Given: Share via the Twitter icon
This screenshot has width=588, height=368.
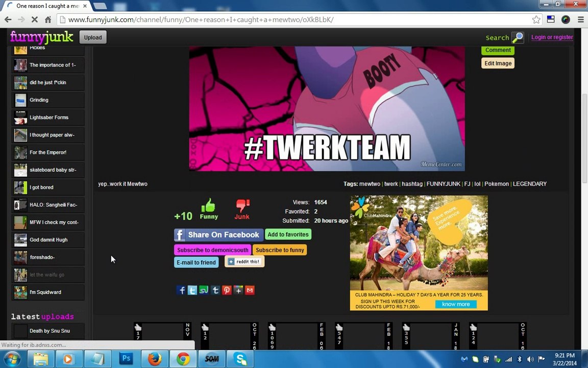Looking at the screenshot, I should pyautogui.click(x=192, y=290).
